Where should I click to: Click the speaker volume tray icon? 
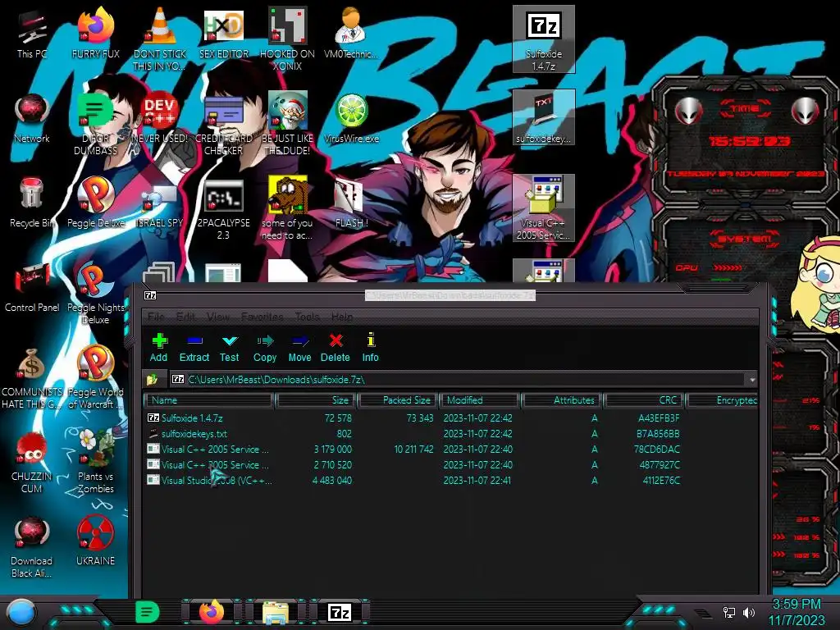pyautogui.click(x=749, y=612)
